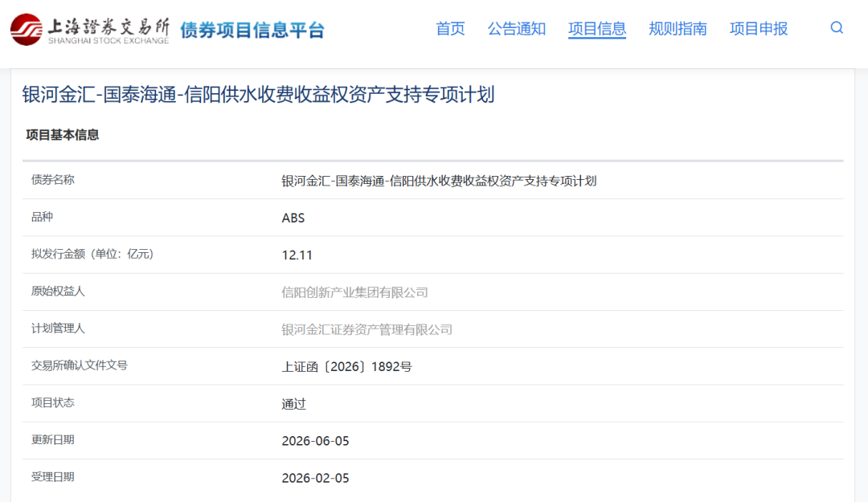Image resolution: width=868 pixels, height=502 pixels.
Task: Click the 项目状态 label
Action: pyautogui.click(x=52, y=402)
